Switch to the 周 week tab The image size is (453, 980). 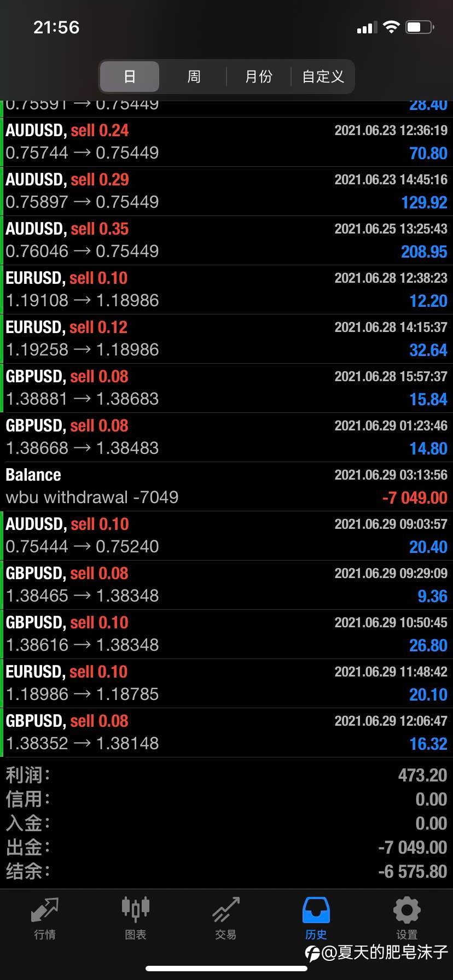pyautogui.click(x=194, y=77)
